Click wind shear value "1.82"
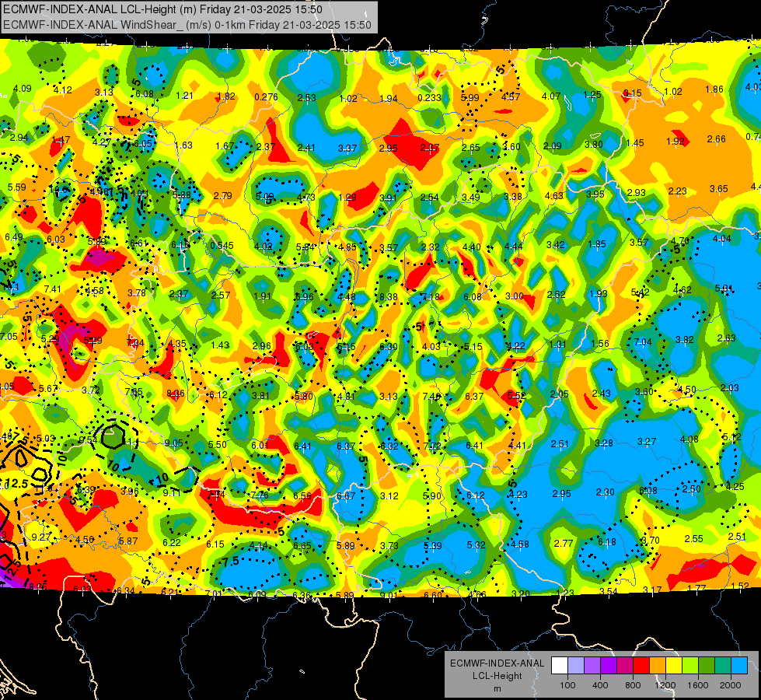The width and height of the screenshot is (761, 700). pos(226,96)
